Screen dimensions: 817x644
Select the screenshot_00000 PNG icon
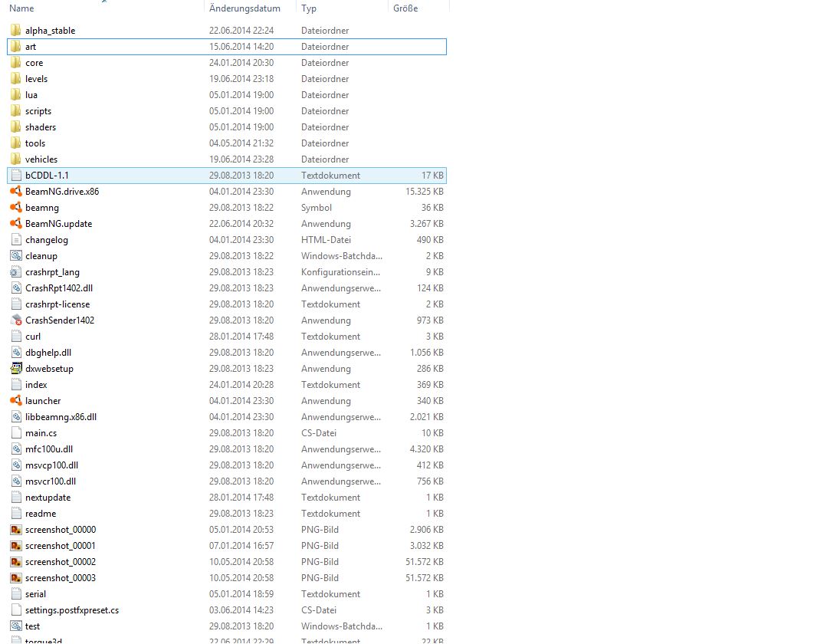click(x=16, y=530)
